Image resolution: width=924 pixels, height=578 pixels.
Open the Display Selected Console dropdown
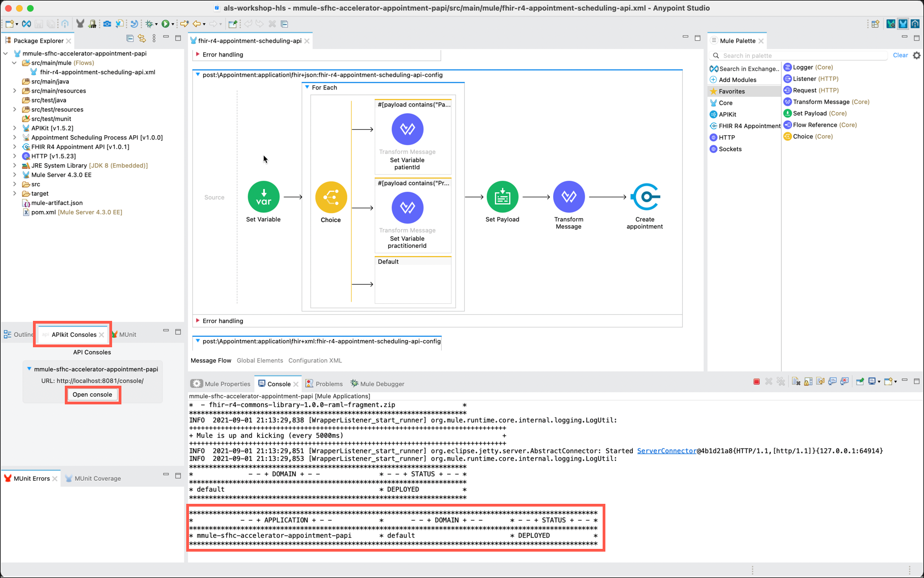879,382
